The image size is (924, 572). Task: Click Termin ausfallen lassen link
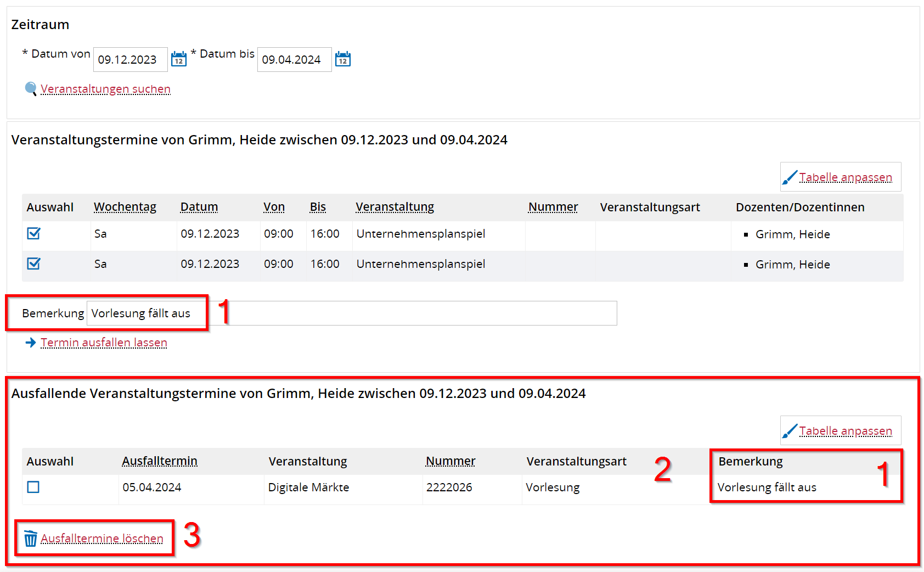104,343
